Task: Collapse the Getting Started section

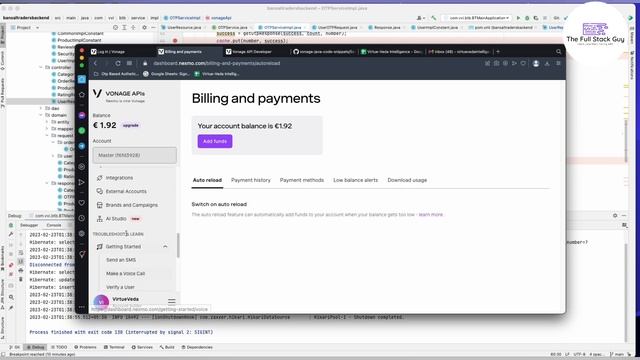Action: tap(165, 247)
